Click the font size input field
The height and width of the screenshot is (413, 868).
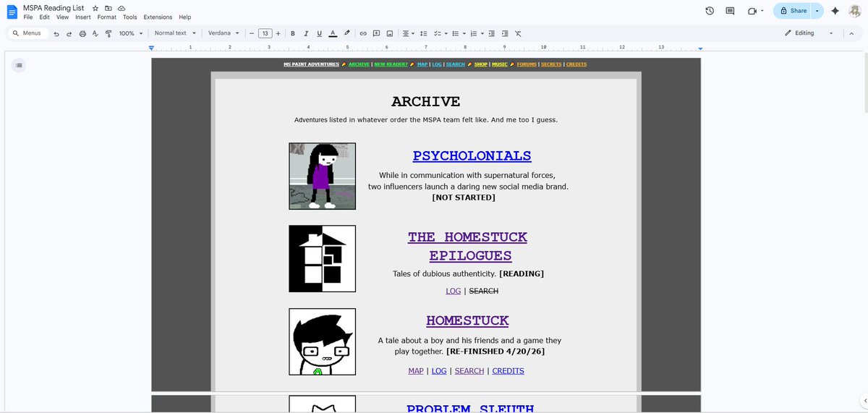[265, 33]
